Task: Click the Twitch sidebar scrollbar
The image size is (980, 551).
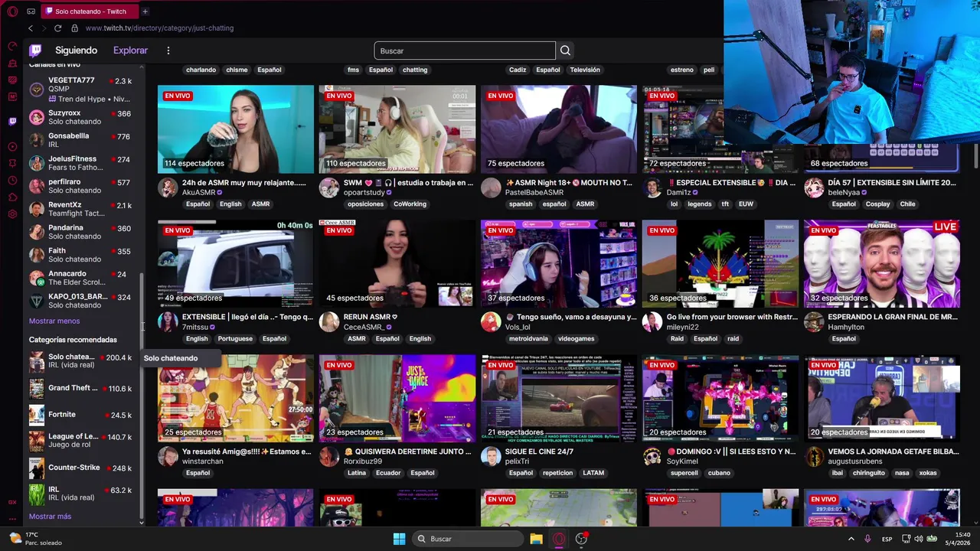Action: pyautogui.click(x=142, y=398)
